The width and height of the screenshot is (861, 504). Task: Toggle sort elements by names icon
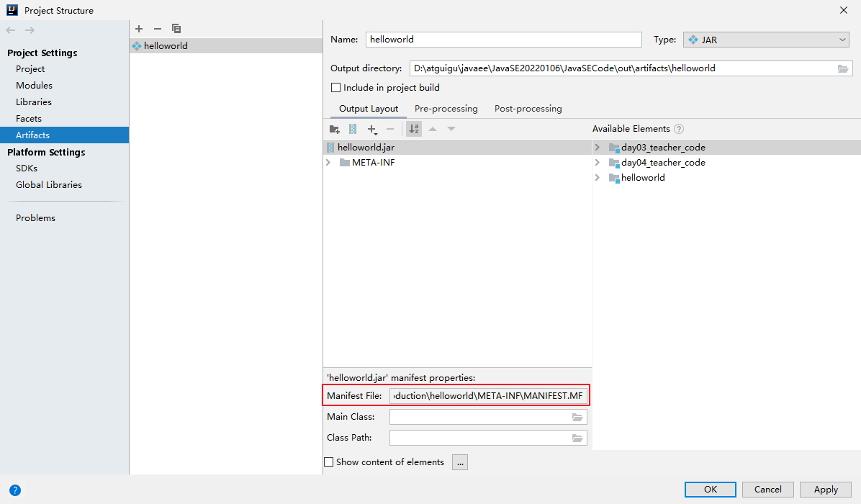(414, 129)
